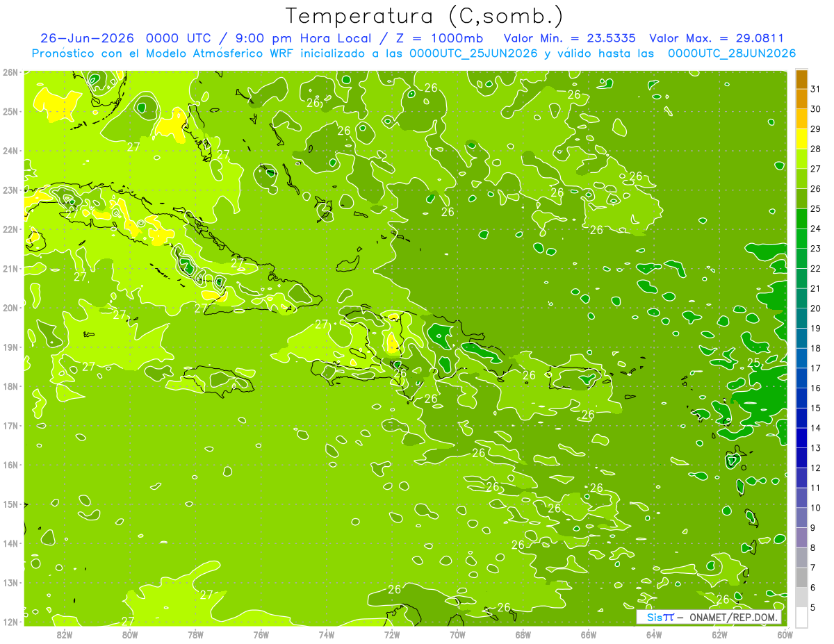
Task: Click the 12N latitude axis label
Action: (10, 622)
